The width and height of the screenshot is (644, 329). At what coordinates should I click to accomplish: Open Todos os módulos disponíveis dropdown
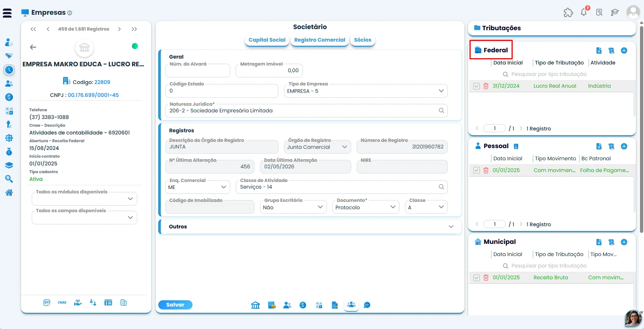(84, 199)
